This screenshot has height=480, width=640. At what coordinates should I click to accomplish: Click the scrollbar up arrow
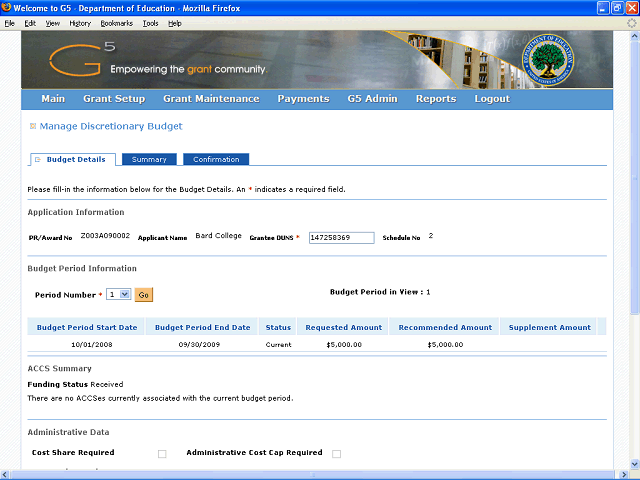[x=631, y=36]
